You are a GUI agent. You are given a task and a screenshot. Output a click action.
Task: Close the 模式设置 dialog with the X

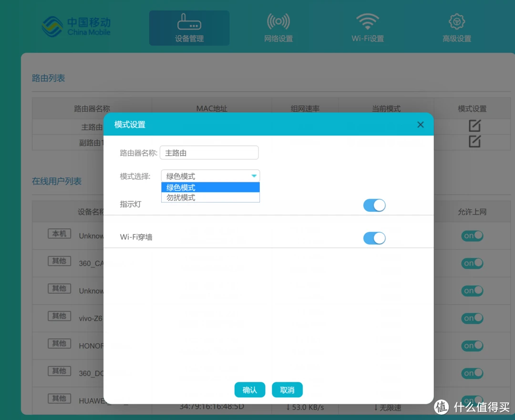click(421, 125)
